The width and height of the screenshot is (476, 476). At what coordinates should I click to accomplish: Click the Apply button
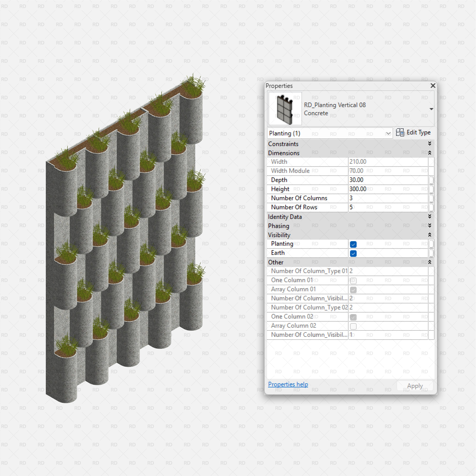415,386
